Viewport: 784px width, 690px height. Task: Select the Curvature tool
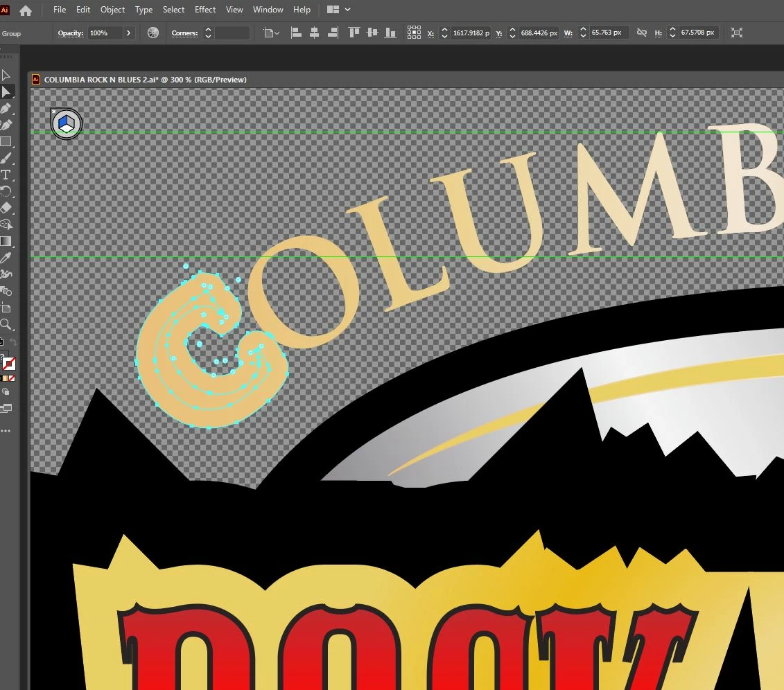tap(6, 125)
